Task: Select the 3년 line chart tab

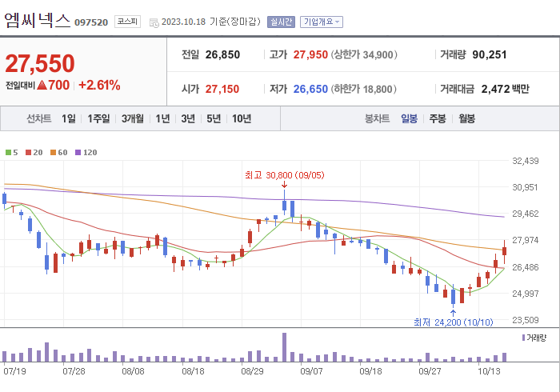Action: (x=188, y=118)
